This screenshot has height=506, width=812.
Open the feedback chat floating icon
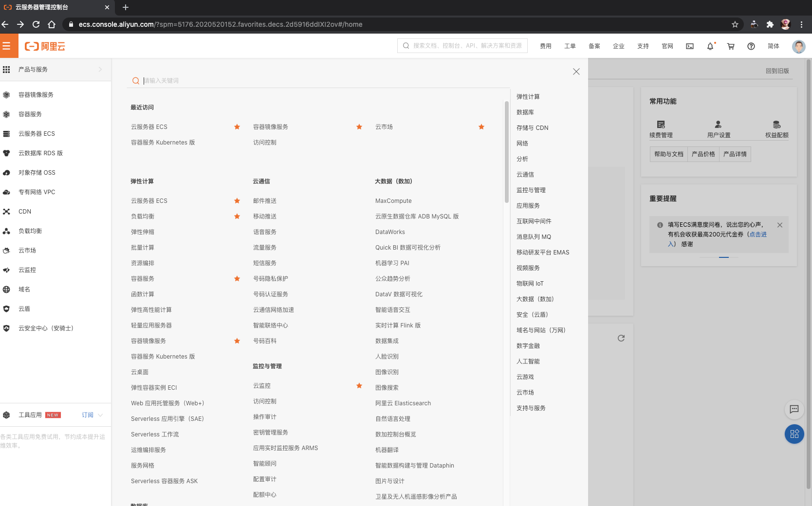(794, 409)
